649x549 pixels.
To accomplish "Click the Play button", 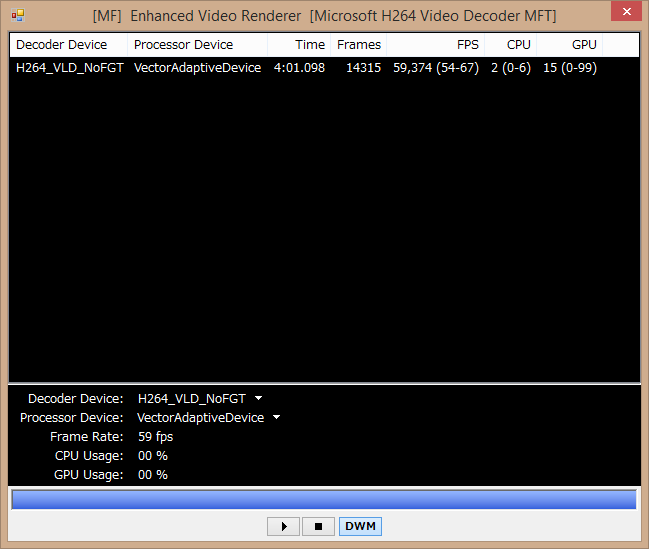I will (283, 526).
